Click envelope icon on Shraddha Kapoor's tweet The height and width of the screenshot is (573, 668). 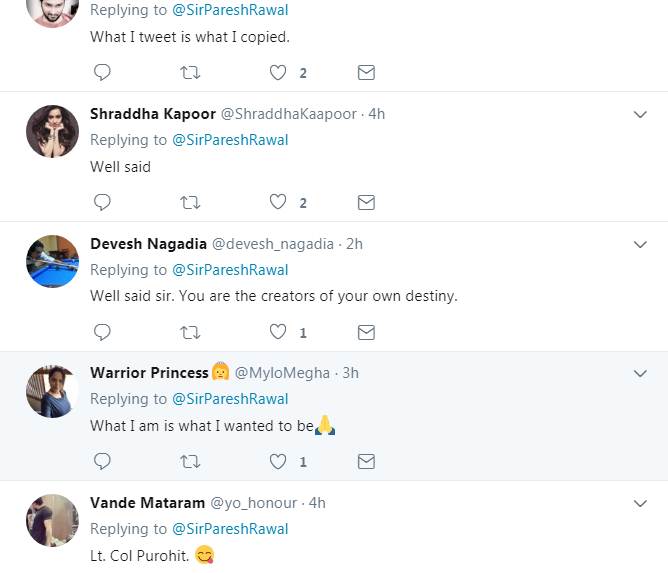pos(366,202)
